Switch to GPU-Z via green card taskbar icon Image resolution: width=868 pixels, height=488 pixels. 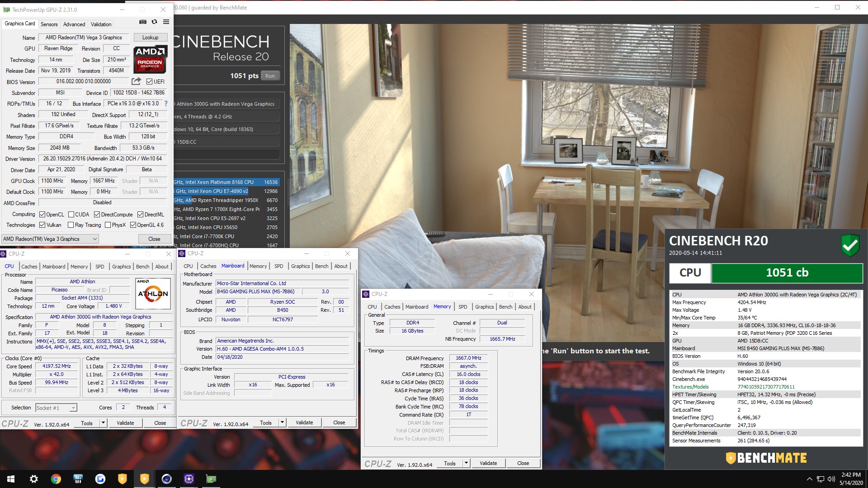[211, 479]
